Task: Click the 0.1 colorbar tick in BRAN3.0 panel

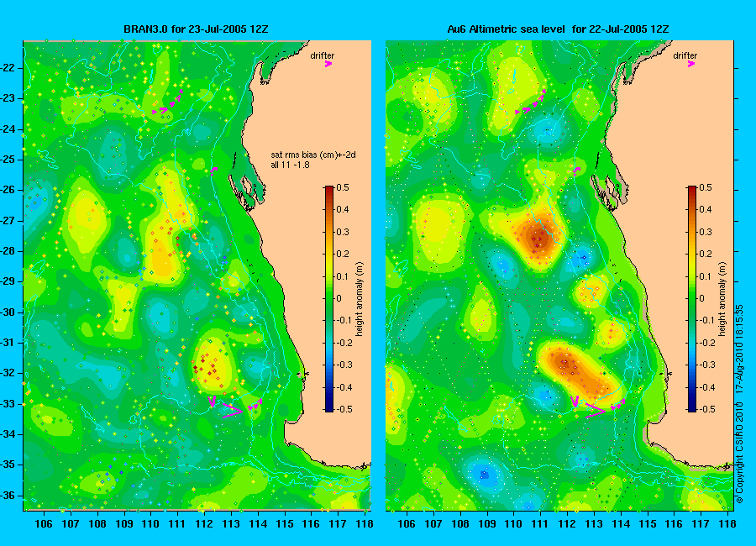Action: click(343, 276)
